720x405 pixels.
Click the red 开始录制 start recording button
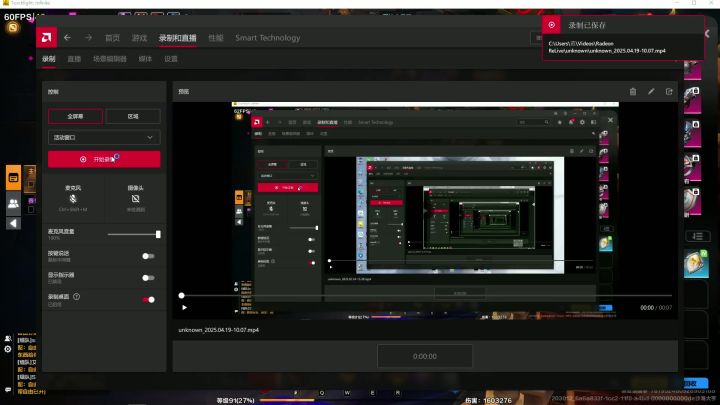[x=104, y=159]
